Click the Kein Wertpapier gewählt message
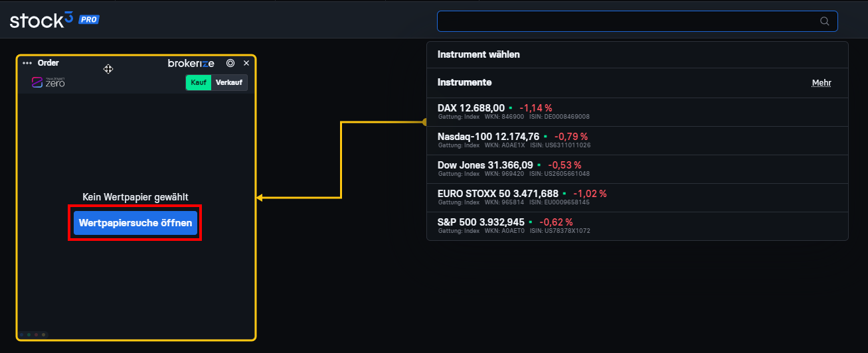868x353 pixels. (135, 197)
